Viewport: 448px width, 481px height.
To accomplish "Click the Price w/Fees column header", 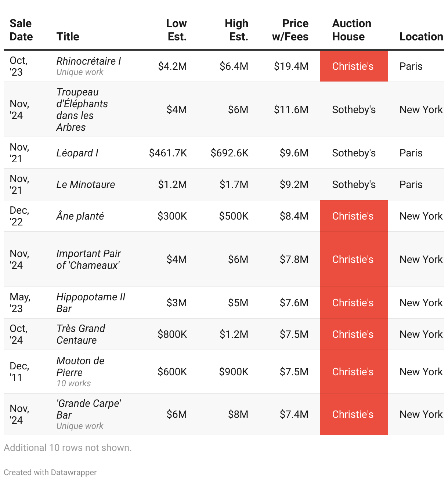I will point(290,30).
